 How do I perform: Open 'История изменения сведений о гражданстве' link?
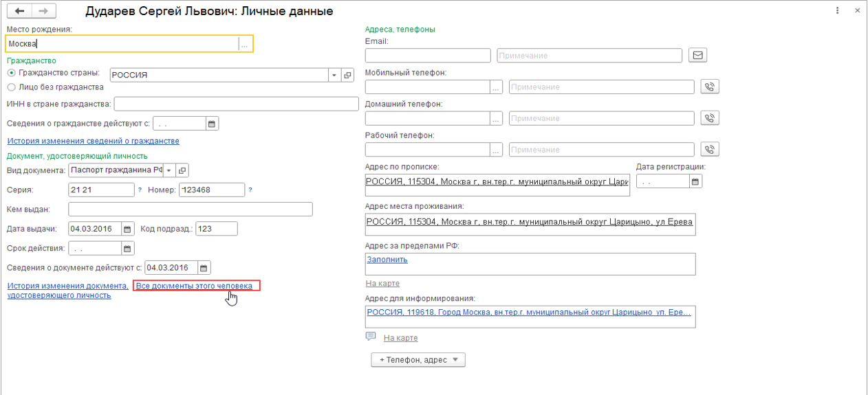pos(93,141)
